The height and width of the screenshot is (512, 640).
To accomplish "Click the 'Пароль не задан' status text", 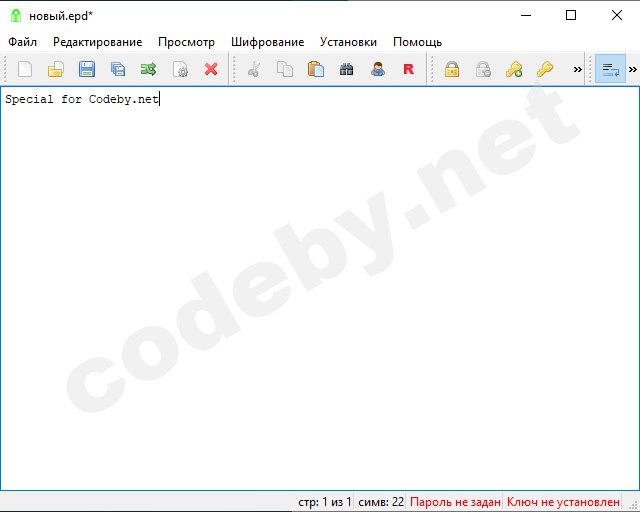I will click(455, 502).
